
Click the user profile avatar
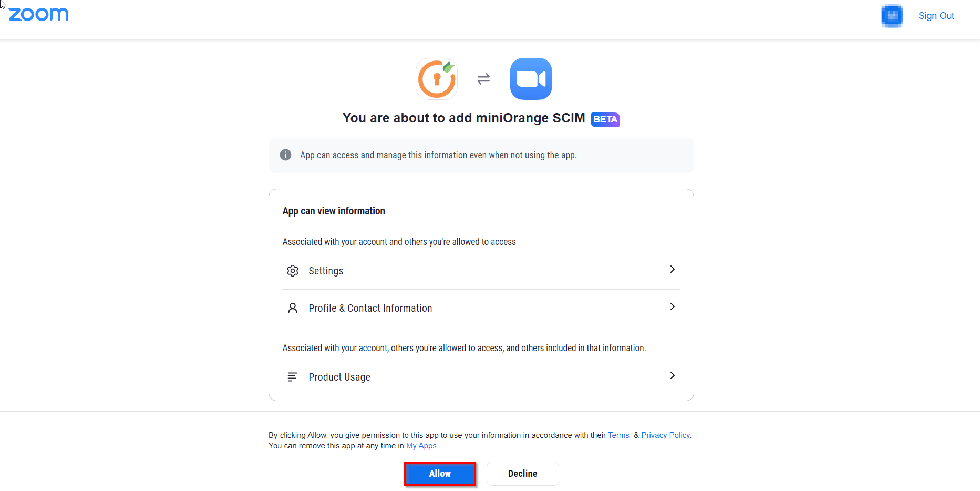[x=892, y=16]
